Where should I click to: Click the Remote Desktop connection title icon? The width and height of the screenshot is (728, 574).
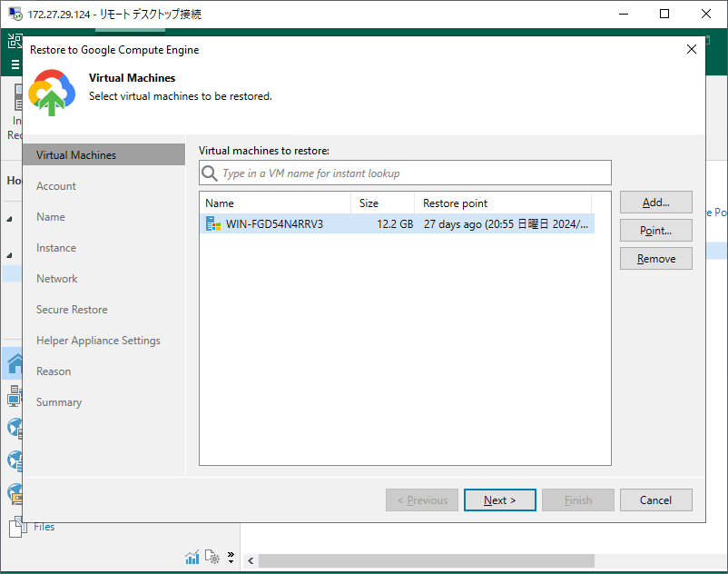(x=15, y=14)
